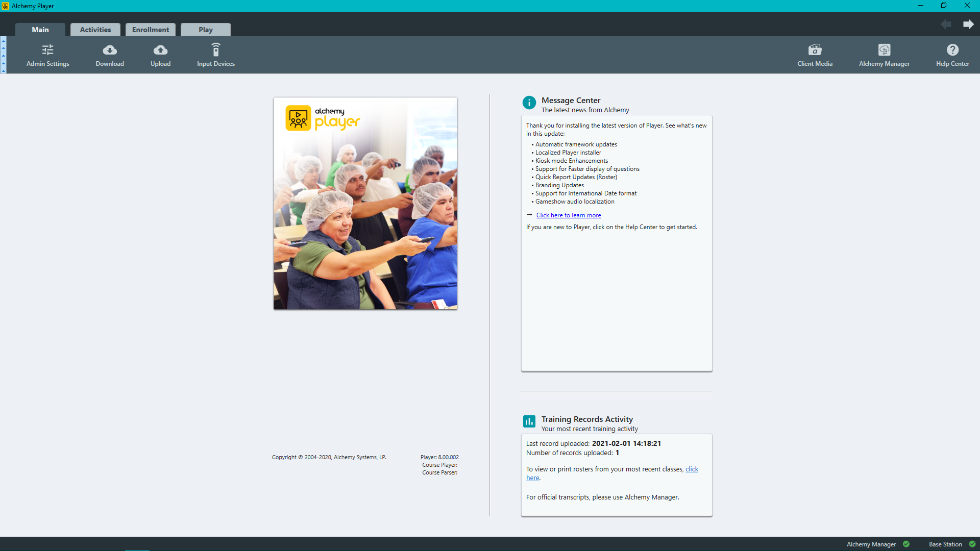980x551 pixels.
Task: Click the Download cloud icon
Action: coord(110,50)
